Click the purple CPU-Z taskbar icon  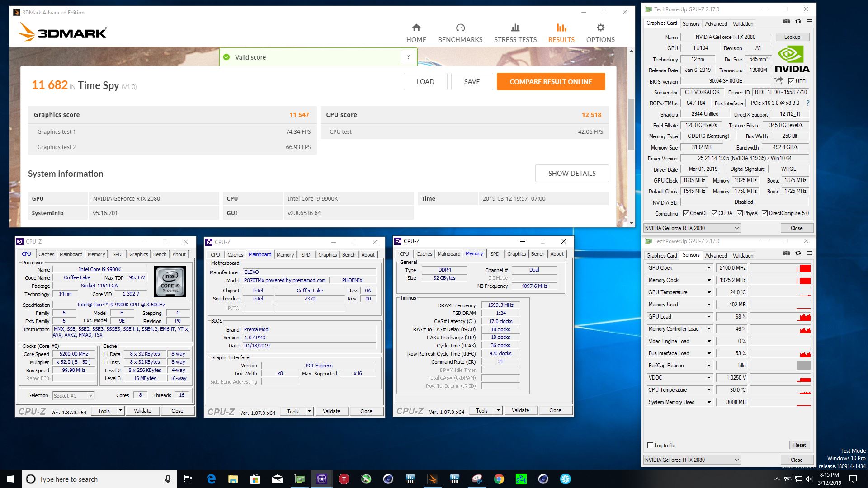322,479
